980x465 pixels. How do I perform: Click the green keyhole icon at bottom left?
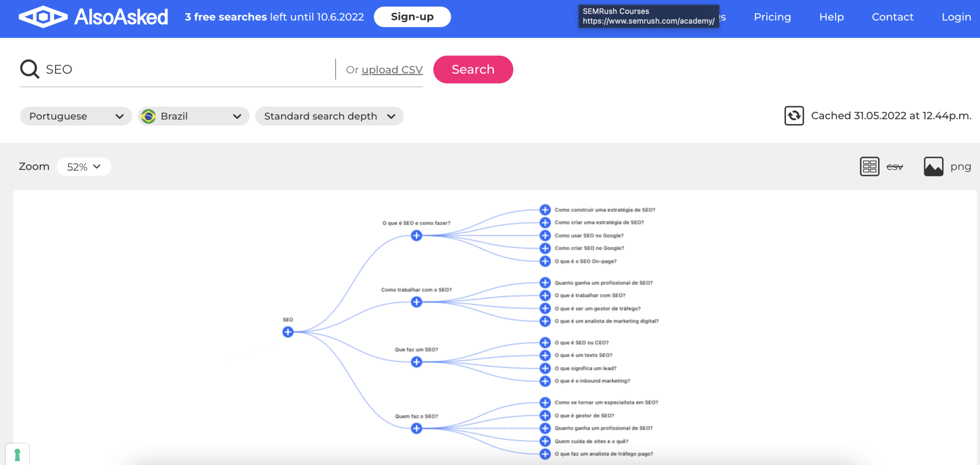coord(17,455)
